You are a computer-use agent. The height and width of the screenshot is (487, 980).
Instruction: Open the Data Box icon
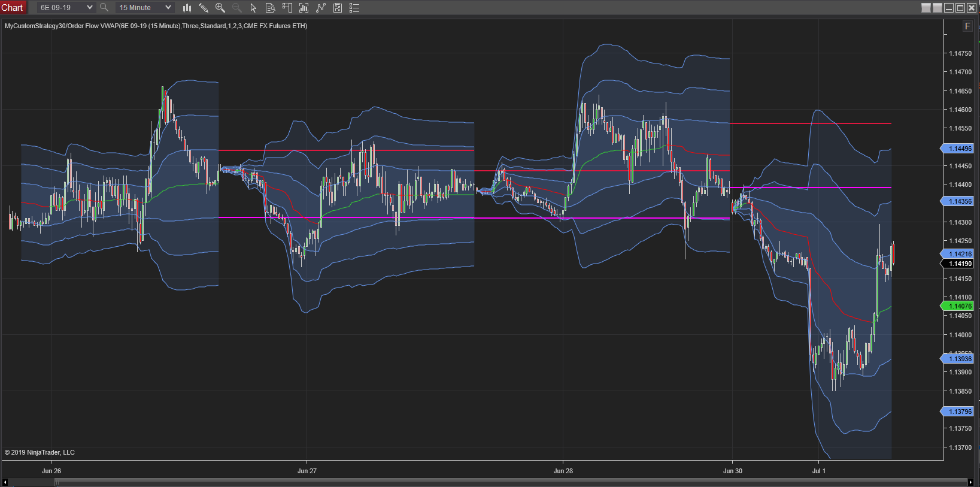tap(270, 8)
